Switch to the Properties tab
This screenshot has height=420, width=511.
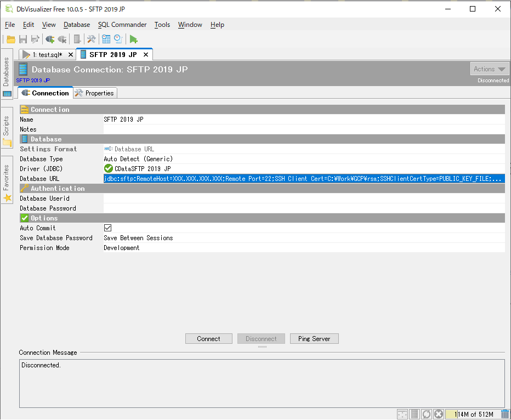[95, 93]
